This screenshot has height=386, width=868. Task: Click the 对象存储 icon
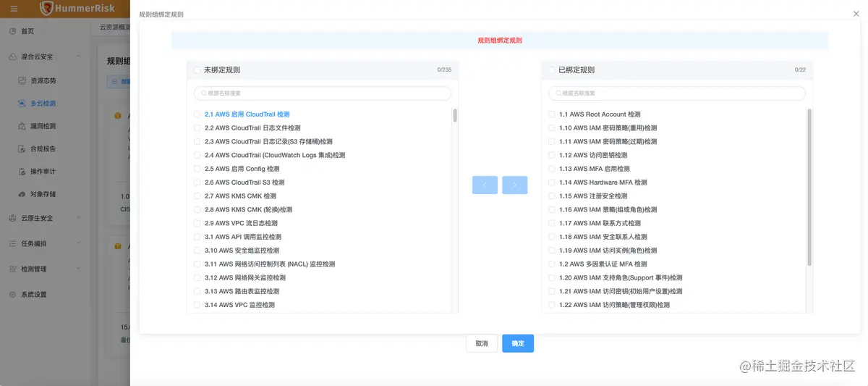[x=23, y=194]
